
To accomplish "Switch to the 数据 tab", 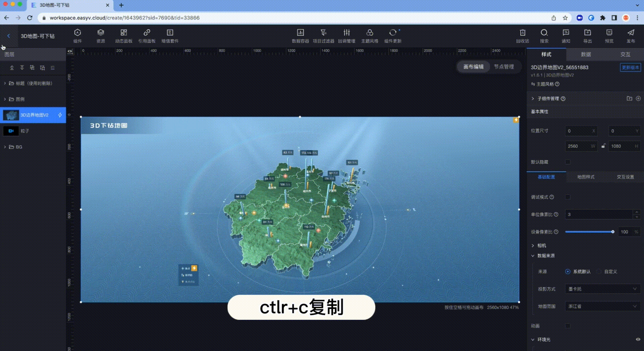I will (x=586, y=54).
